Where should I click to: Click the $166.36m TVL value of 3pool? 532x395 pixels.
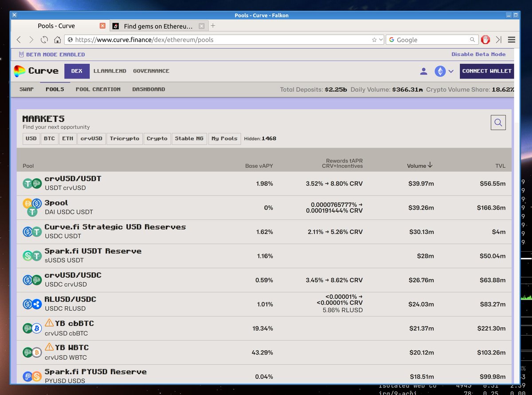pyautogui.click(x=491, y=208)
